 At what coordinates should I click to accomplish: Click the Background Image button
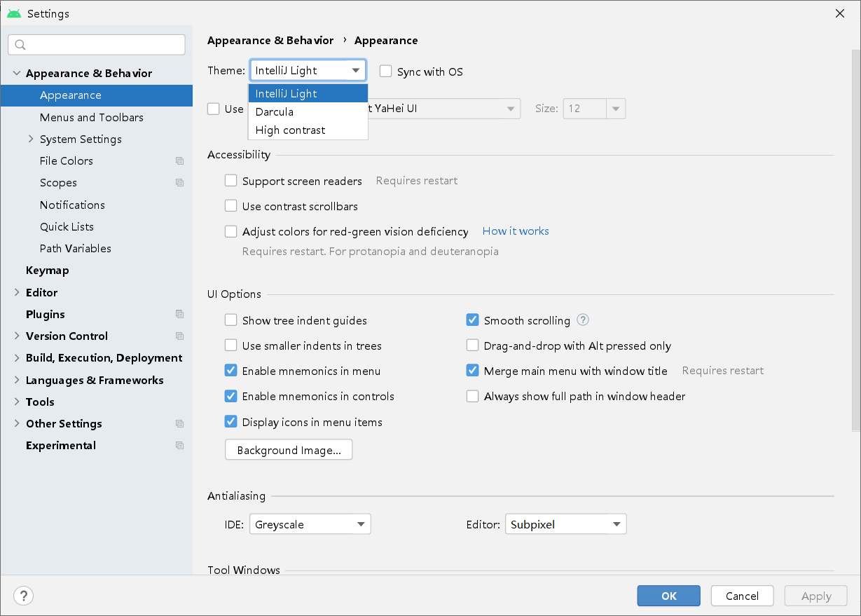point(289,450)
